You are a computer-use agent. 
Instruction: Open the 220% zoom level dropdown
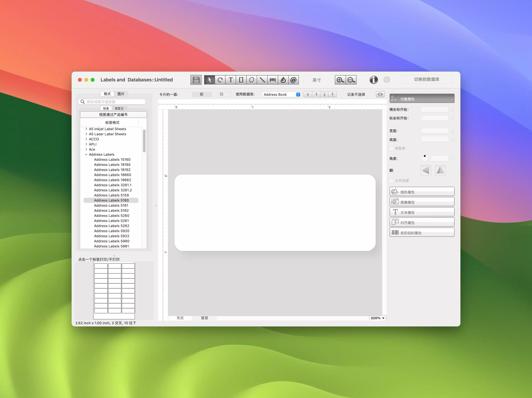tap(378, 318)
